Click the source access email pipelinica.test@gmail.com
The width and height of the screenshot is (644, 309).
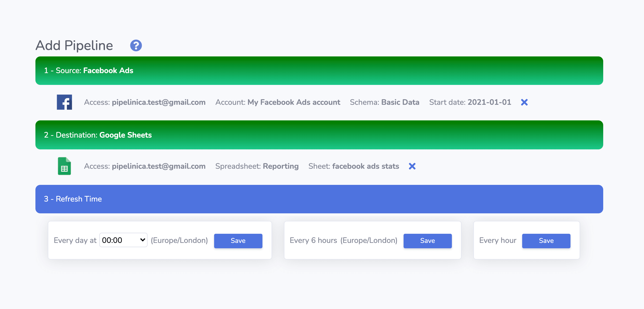[158, 102]
